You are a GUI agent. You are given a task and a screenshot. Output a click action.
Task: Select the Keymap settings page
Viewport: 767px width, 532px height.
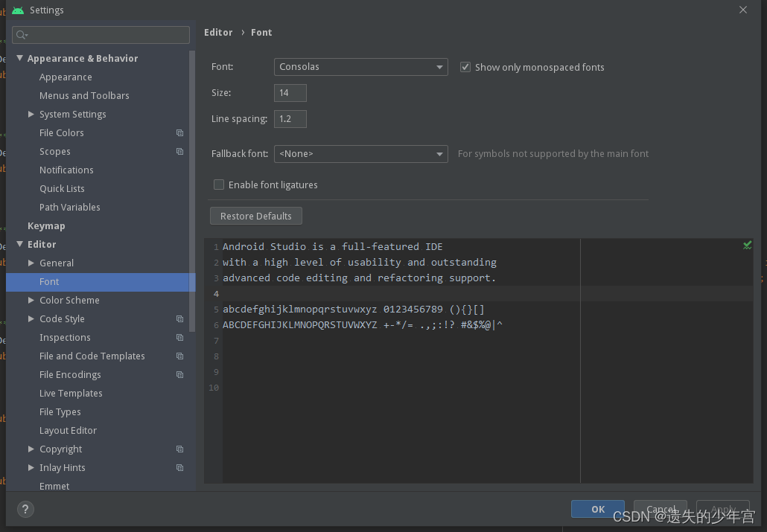click(x=46, y=226)
